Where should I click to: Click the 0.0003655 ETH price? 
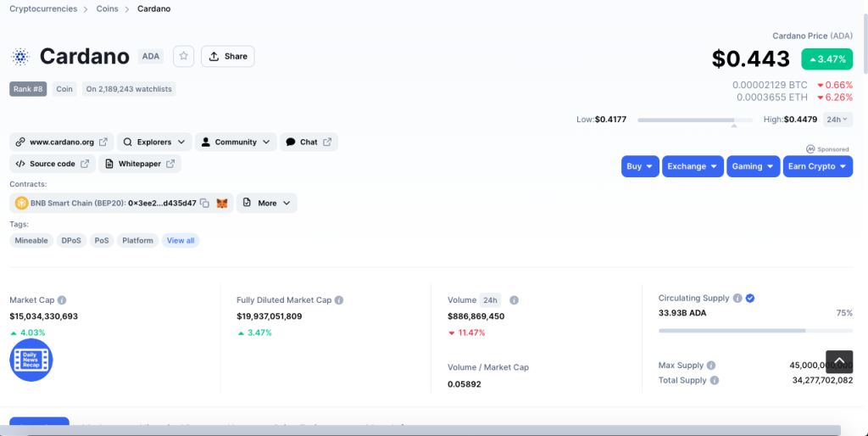click(x=771, y=98)
